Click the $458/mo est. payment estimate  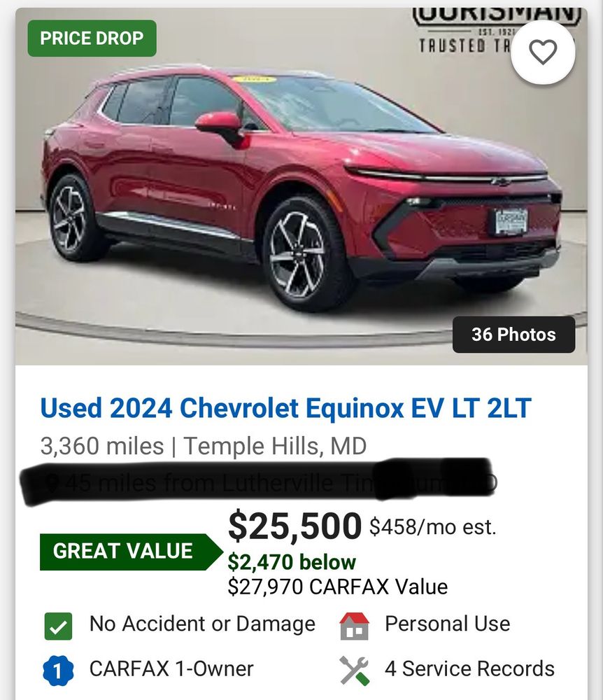(432, 527)
